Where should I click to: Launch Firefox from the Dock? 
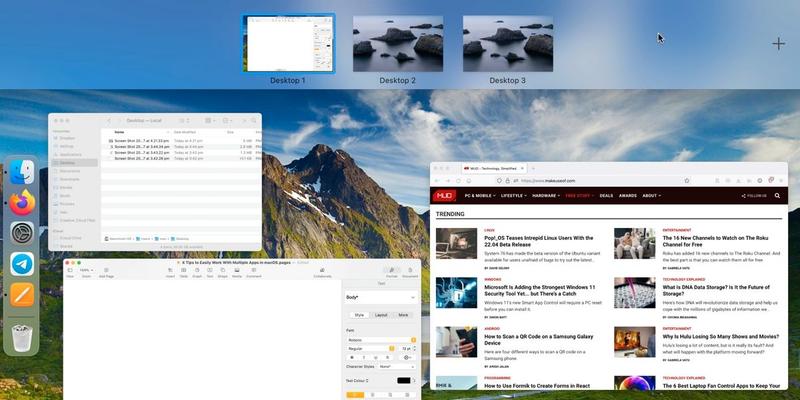[22, 203]
